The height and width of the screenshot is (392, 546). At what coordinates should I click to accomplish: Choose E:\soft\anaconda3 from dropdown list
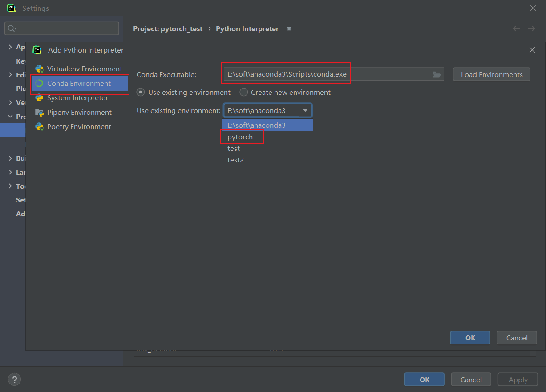tap(268, 125)
